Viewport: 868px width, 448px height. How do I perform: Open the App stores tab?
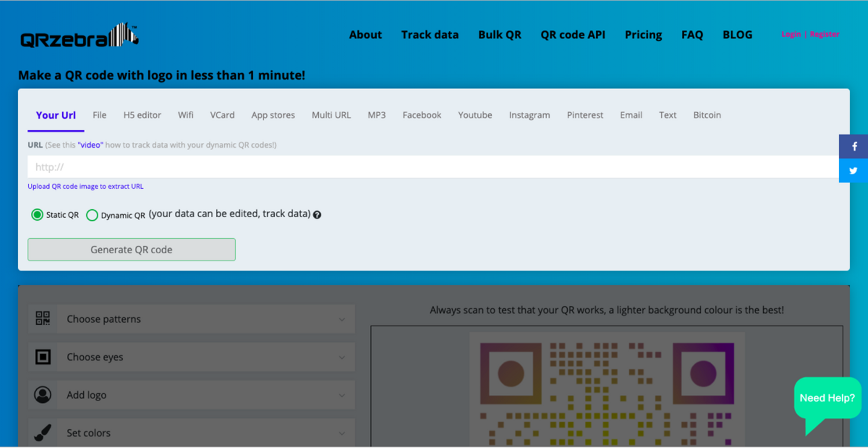point(273,115)
